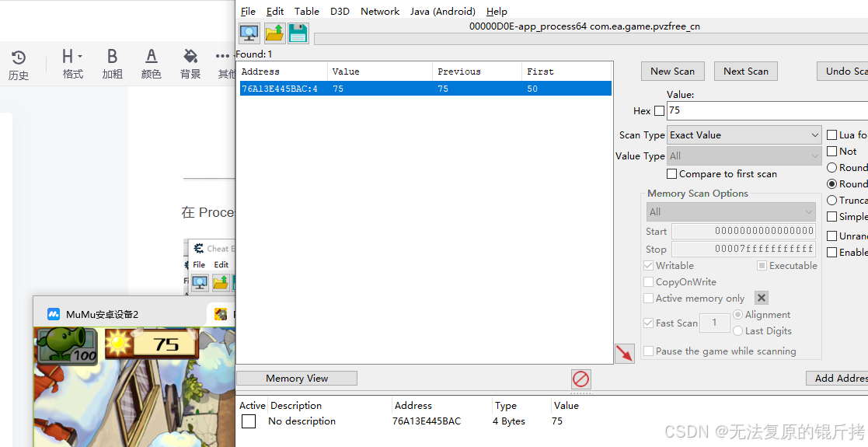Open the 背景 background fill tool
The height and width of the screenshot is (447, 868).
(190, 65)
